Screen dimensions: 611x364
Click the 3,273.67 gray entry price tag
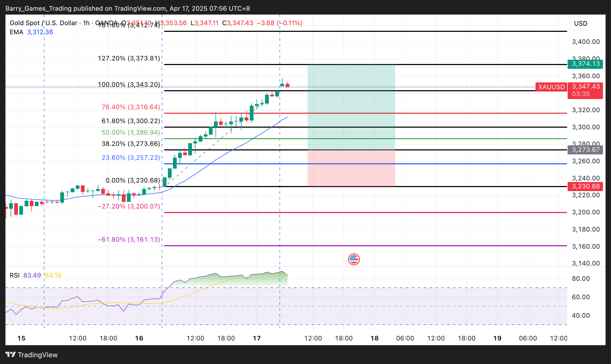(585, 150)
